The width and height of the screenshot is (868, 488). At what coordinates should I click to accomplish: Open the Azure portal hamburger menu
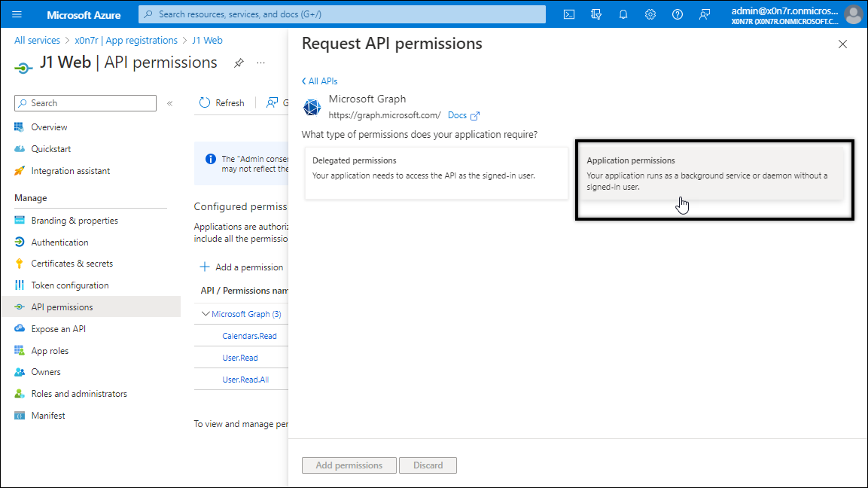coord(17,14)
